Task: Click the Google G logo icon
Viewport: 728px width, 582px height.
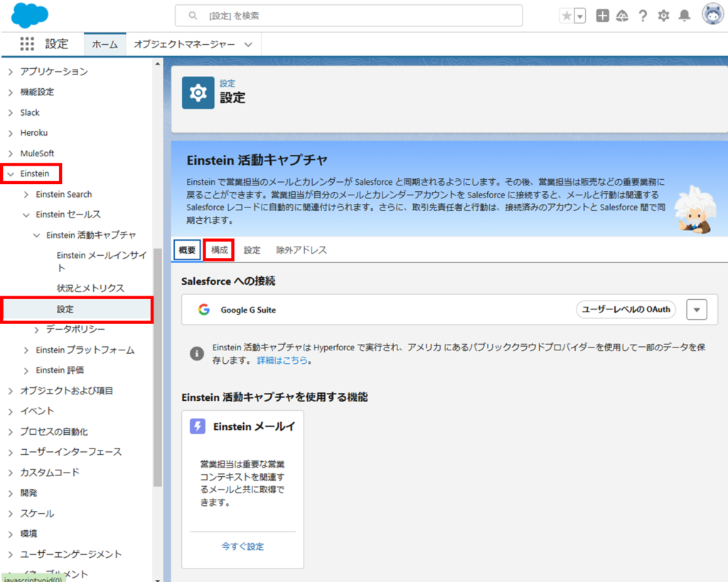Action: coord(204,310)
